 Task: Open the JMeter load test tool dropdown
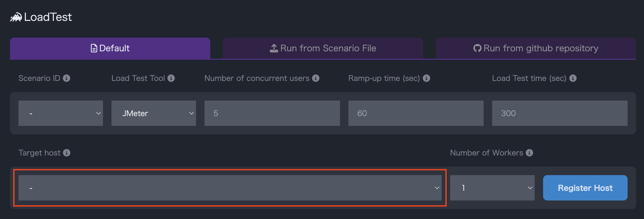pos(154,113)
